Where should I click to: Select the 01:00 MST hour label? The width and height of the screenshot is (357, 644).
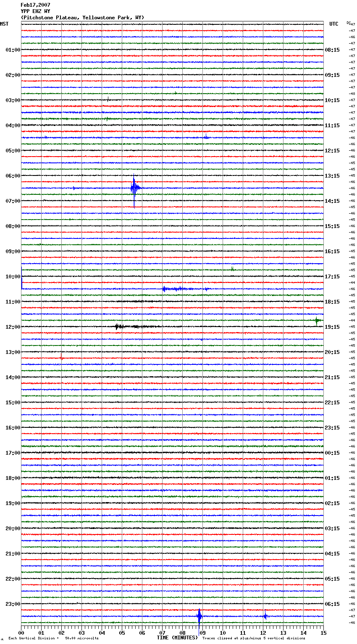click(x=13, y=50)
